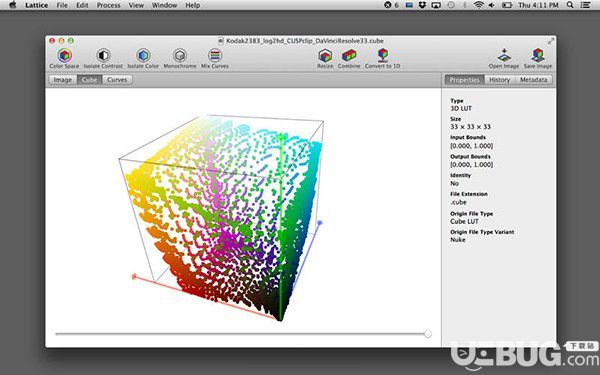Click the Open Image toolbar button
Image resolution: width=600 pixels, height=375 pixels.
coord(504,55)
